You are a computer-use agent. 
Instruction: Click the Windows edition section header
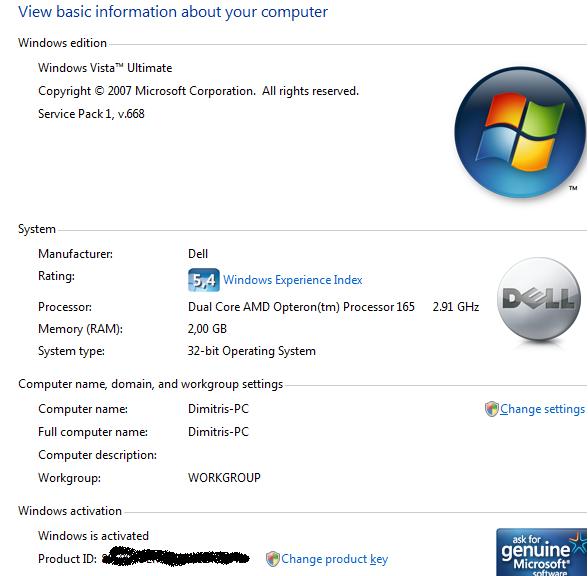(x=62, y=43)
